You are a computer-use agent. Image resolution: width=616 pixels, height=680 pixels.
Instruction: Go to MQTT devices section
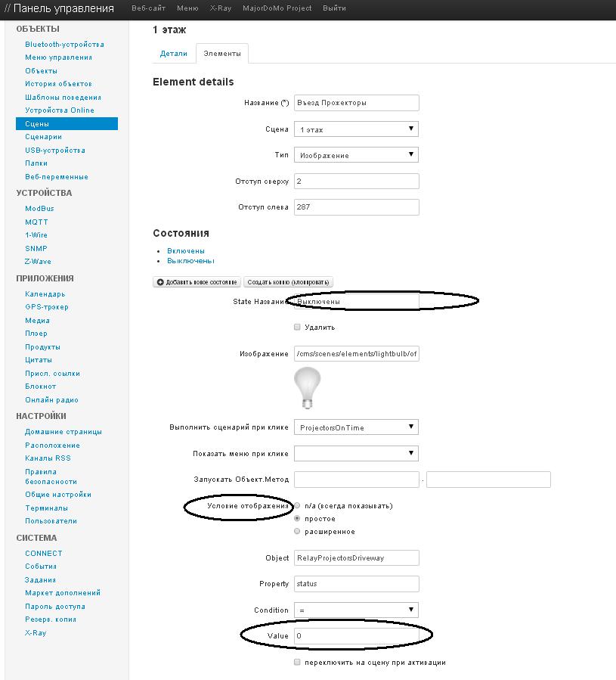[36, 222]
